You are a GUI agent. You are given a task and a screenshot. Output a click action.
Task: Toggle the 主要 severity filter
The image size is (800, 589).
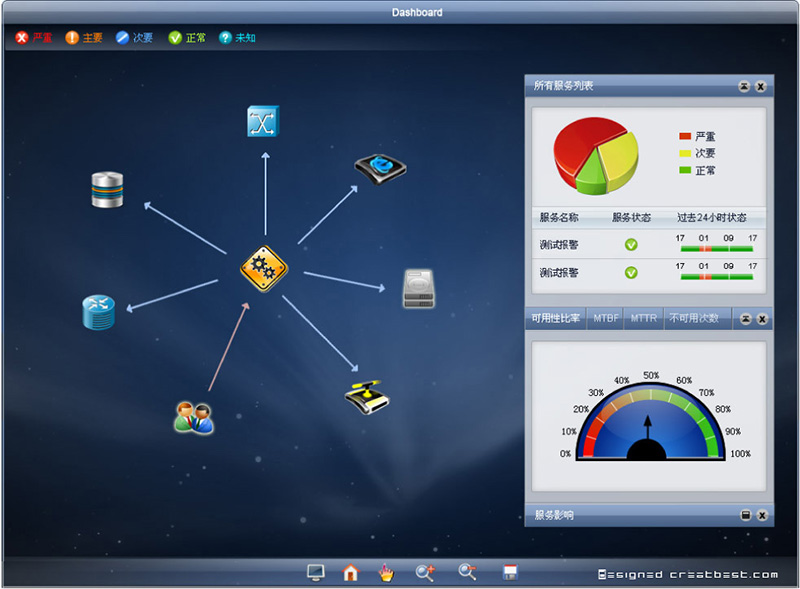point(84,38)
